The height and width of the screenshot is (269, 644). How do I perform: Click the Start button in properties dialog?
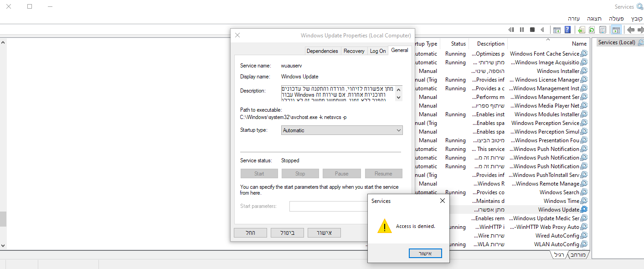259,174
